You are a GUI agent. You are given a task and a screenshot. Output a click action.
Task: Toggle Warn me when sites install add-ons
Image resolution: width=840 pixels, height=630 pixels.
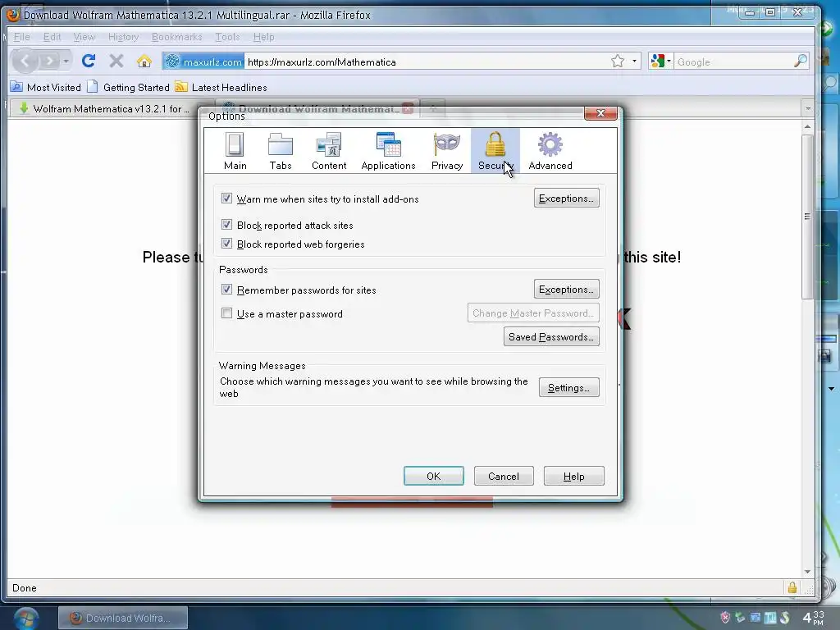(226, 199)
